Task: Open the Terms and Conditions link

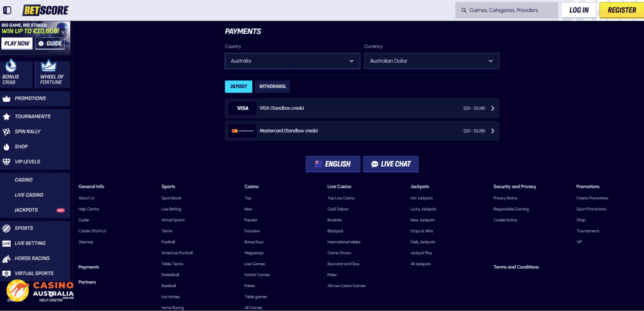Action: click(x=516, y=267)
